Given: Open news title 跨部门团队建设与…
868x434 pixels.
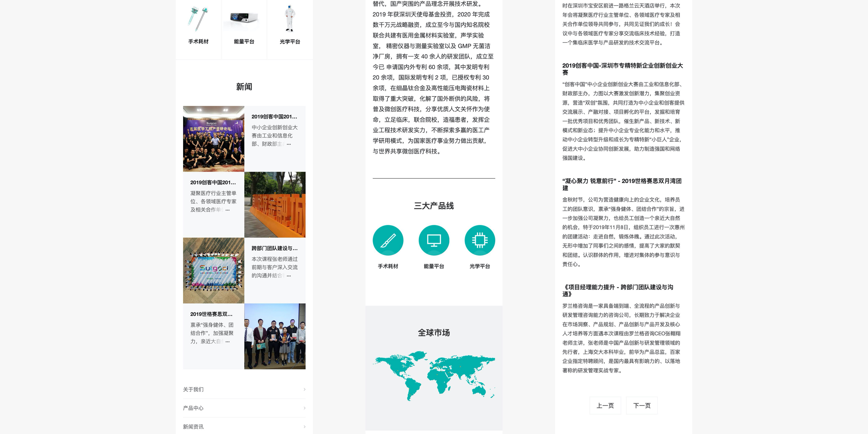Looking at the screenshot, I should coord(275,248).
